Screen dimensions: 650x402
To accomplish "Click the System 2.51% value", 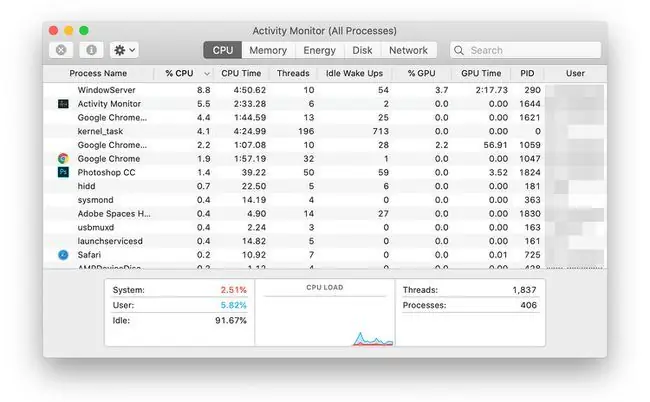I will [233, 290].
